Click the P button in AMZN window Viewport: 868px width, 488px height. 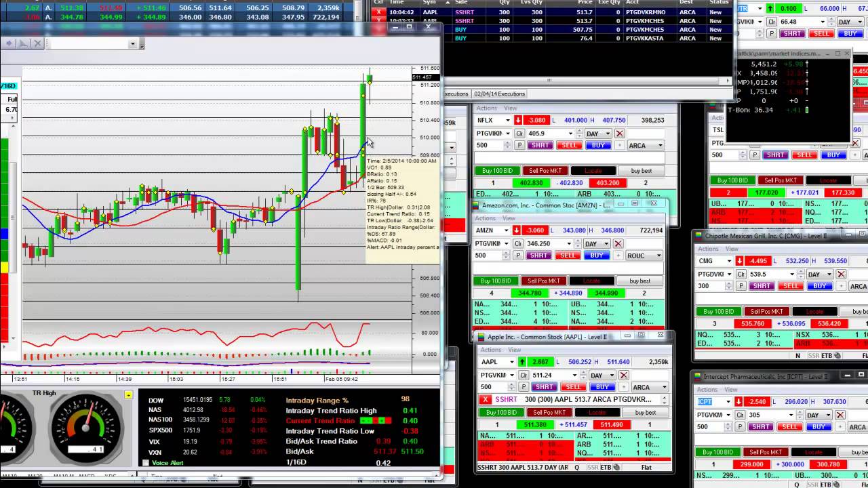coord(518,255)
